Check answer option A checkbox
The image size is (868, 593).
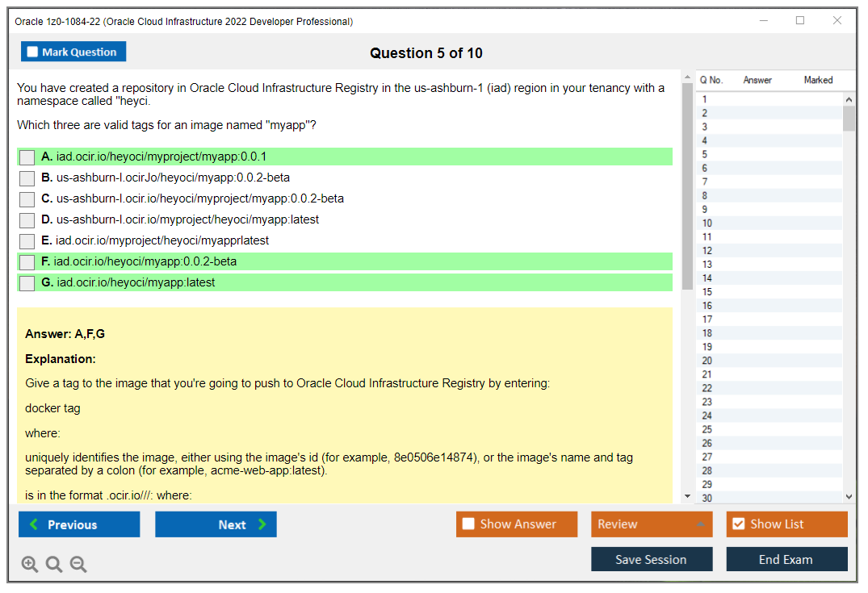[x=27, y=157]
